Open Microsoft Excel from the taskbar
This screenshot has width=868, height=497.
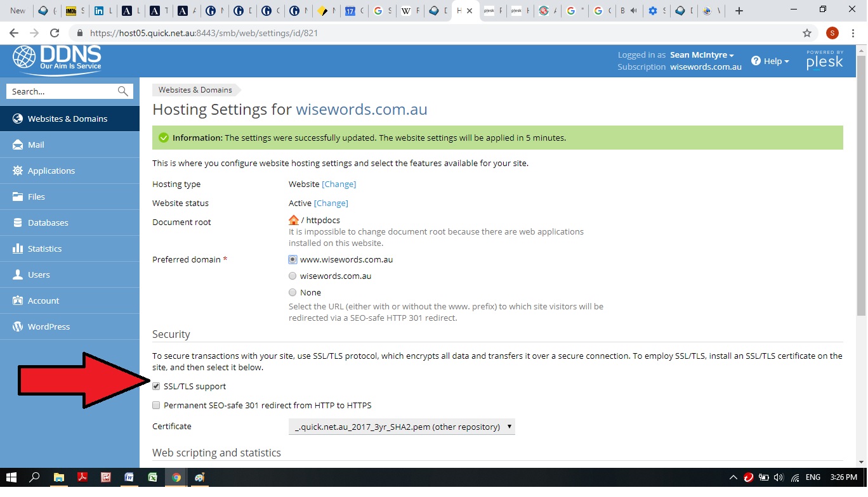tap(153, 477)
